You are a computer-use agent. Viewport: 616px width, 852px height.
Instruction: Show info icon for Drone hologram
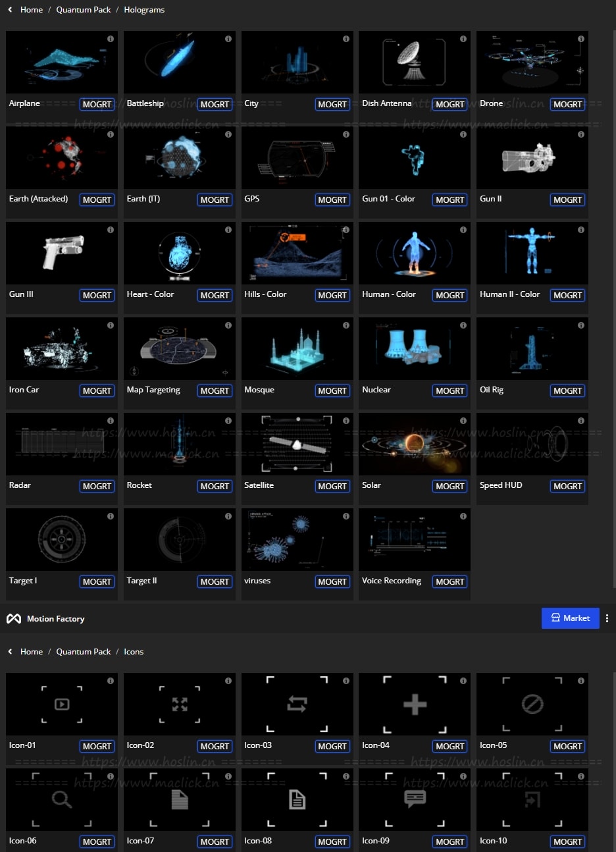(x=581, y=39)
